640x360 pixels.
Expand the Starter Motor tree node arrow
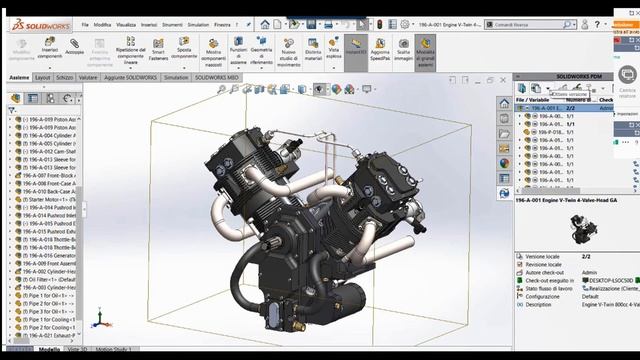click(11, 200)
